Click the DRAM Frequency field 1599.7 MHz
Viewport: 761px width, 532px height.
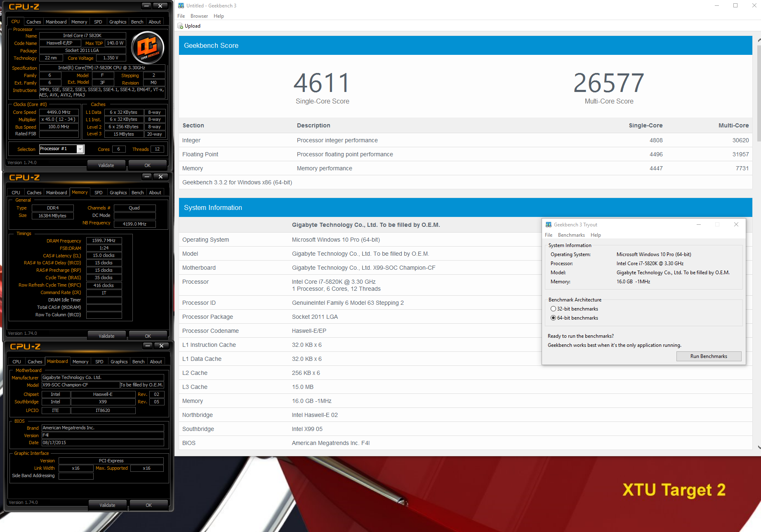pyautogui.click(x=104, y=240)
